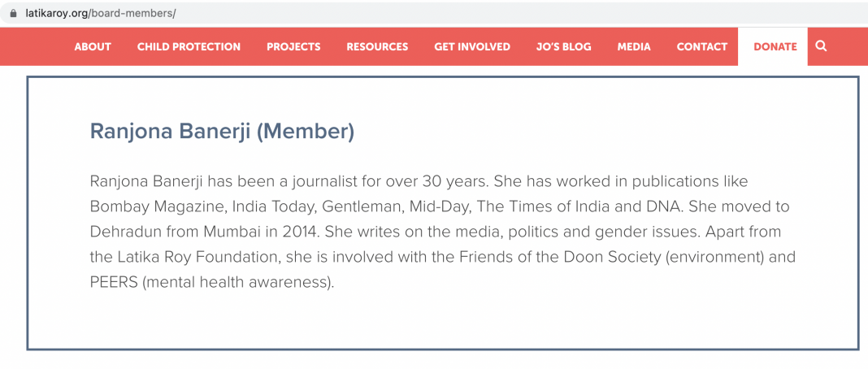Navigate to the CONTACT page
Viewport: 868px width, 369px height.
click(x=702, y=47)
